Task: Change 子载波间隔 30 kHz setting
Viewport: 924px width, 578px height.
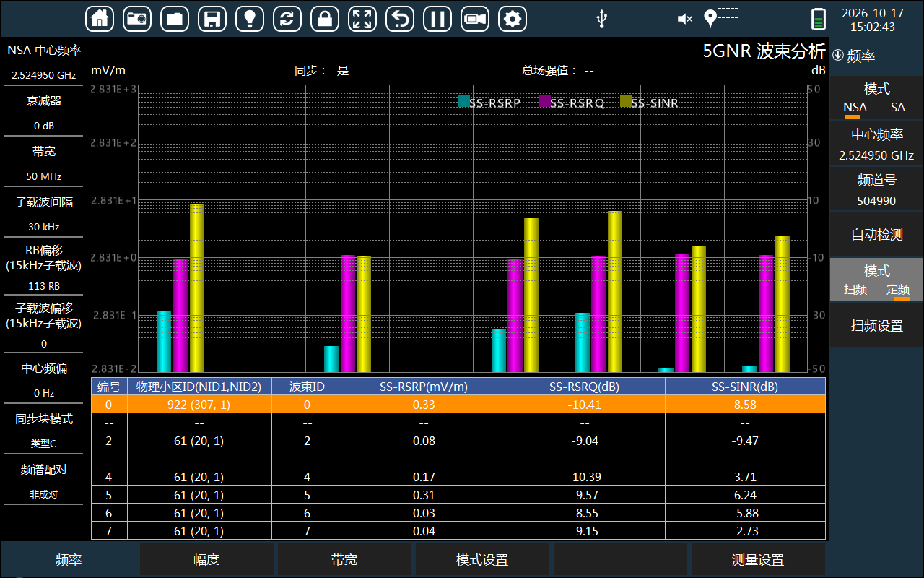Action: pos(43,215)
